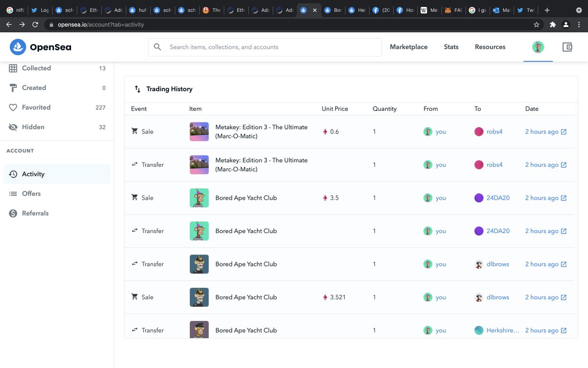This screenshot has width=588, height=368.
Task: Open the Chrome profile icon
Action: click(566, 25)
